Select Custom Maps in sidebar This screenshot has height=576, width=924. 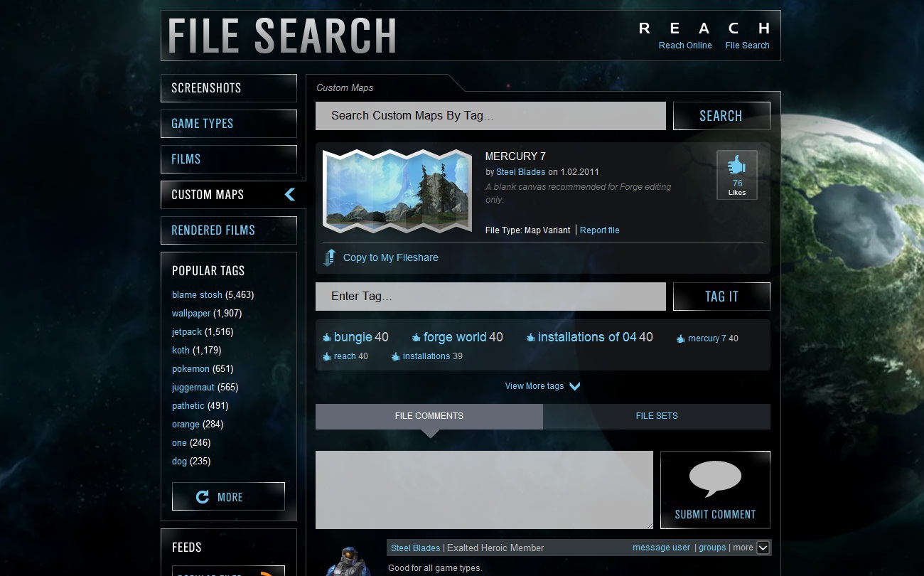[233, 195]
